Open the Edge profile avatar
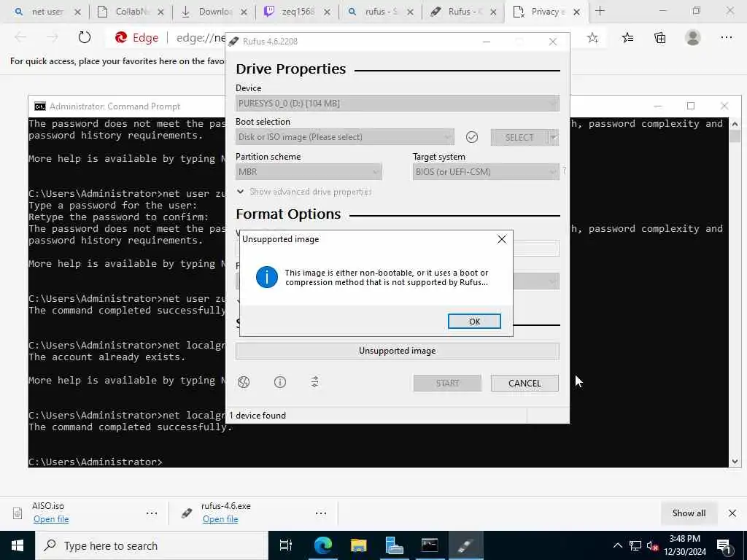 coord(693,38)
